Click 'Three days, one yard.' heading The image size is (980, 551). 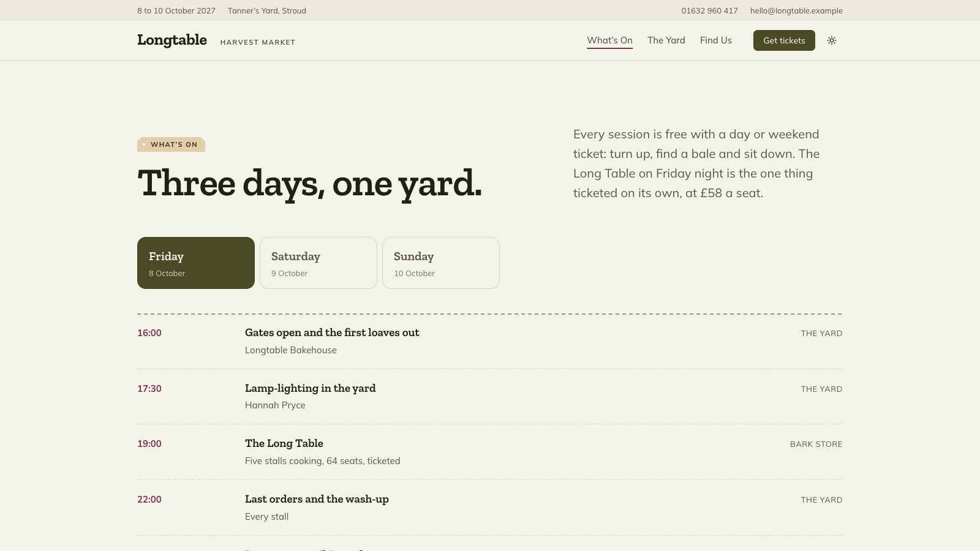(309, 183)
